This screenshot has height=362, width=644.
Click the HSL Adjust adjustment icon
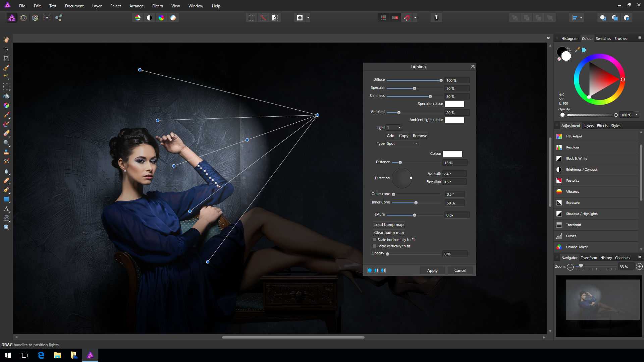click(x=559, y=136)
